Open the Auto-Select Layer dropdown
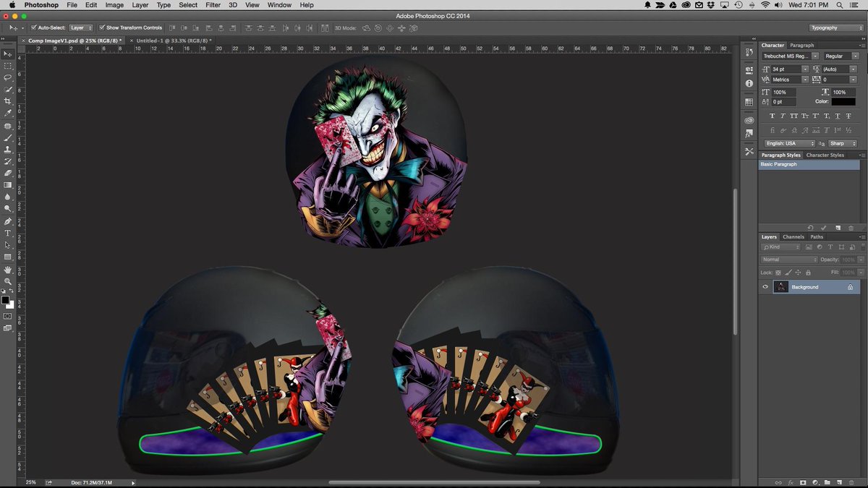The height and width of the screenshot is (488, 868). [81, 27]
